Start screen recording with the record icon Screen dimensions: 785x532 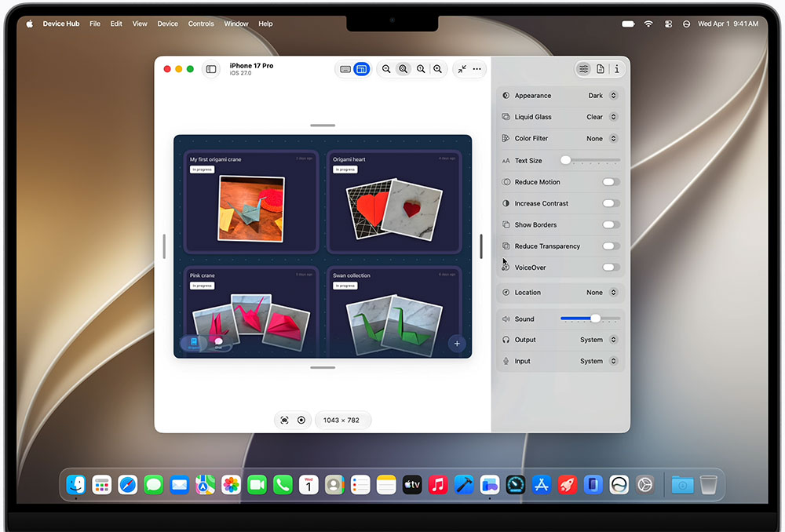[x=301, y=420]
